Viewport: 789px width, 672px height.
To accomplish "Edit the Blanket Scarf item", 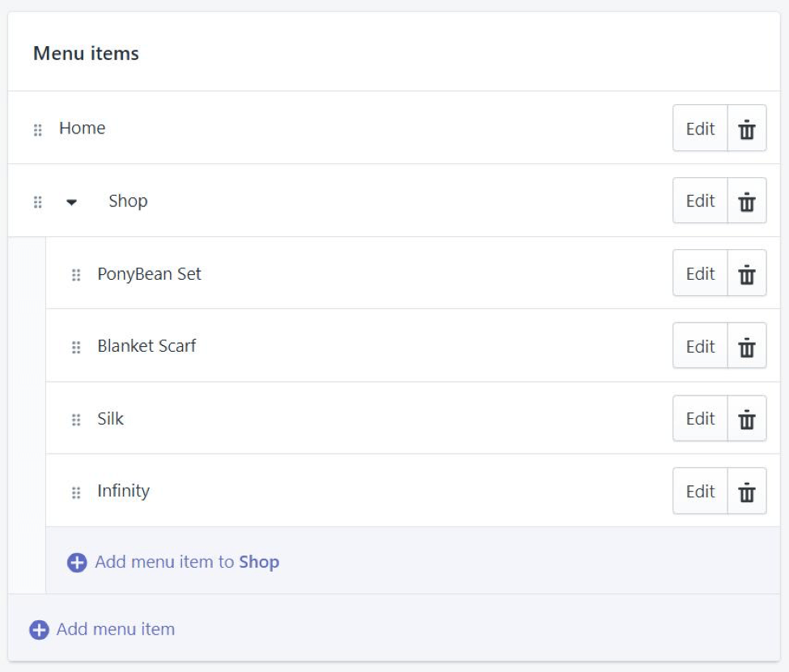I will click(x=701, y=346).
